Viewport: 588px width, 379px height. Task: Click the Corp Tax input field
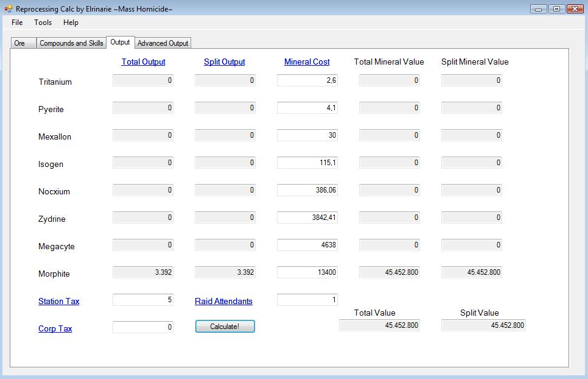click(x=143, y=327)
